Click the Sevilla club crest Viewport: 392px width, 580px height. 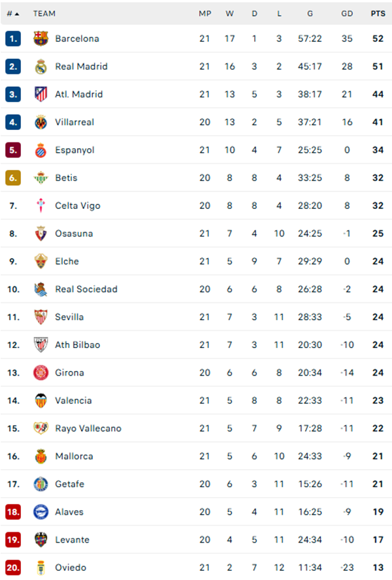[x=41, y=317]
